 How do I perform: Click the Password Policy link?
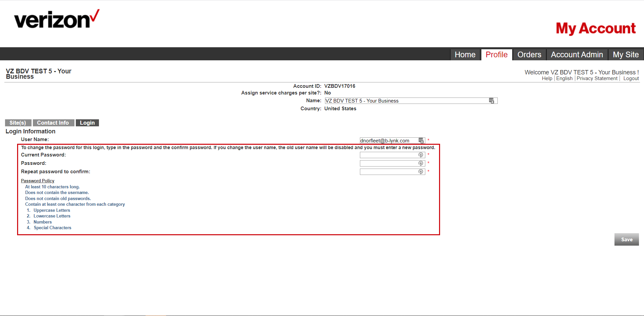38,181
